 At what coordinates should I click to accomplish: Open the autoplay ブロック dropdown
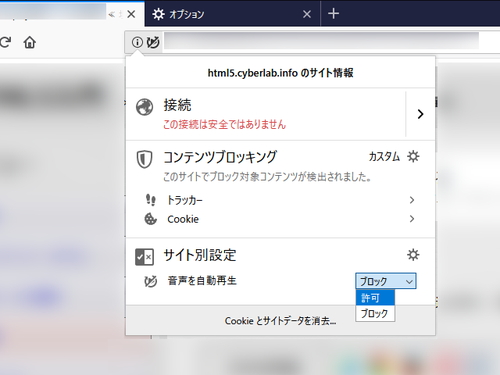coord(386,281)
